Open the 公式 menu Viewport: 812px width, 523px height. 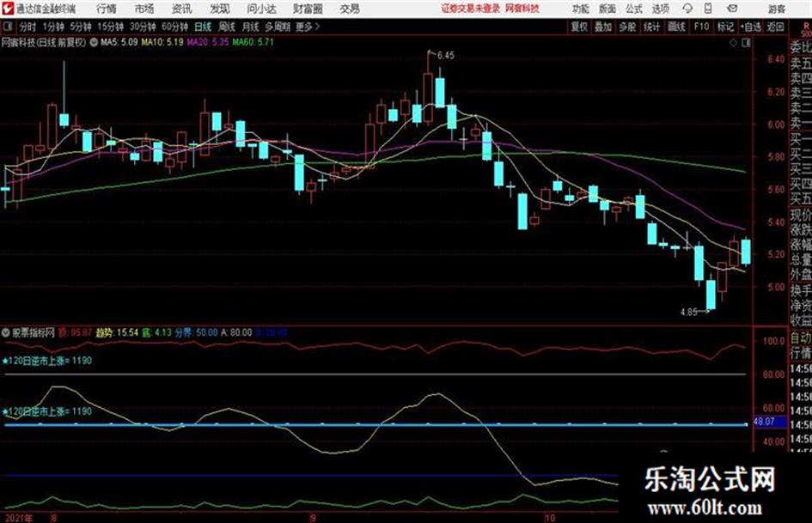634,9
